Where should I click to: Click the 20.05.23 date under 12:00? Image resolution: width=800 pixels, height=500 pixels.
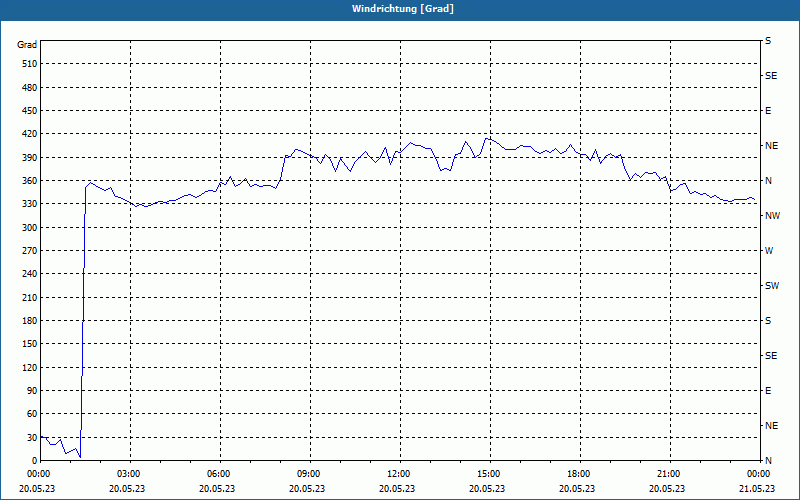click(x=397, y=488)
